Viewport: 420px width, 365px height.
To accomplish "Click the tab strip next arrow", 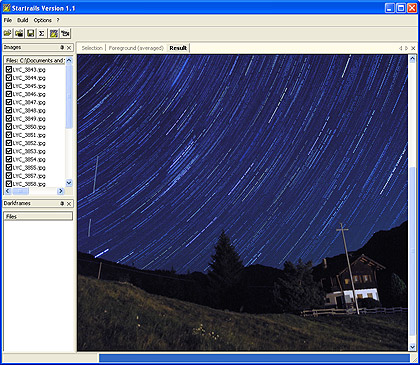I will (407, 48).
